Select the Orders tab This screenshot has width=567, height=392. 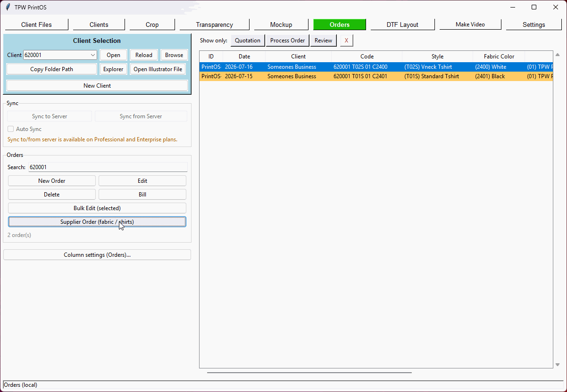340,24
